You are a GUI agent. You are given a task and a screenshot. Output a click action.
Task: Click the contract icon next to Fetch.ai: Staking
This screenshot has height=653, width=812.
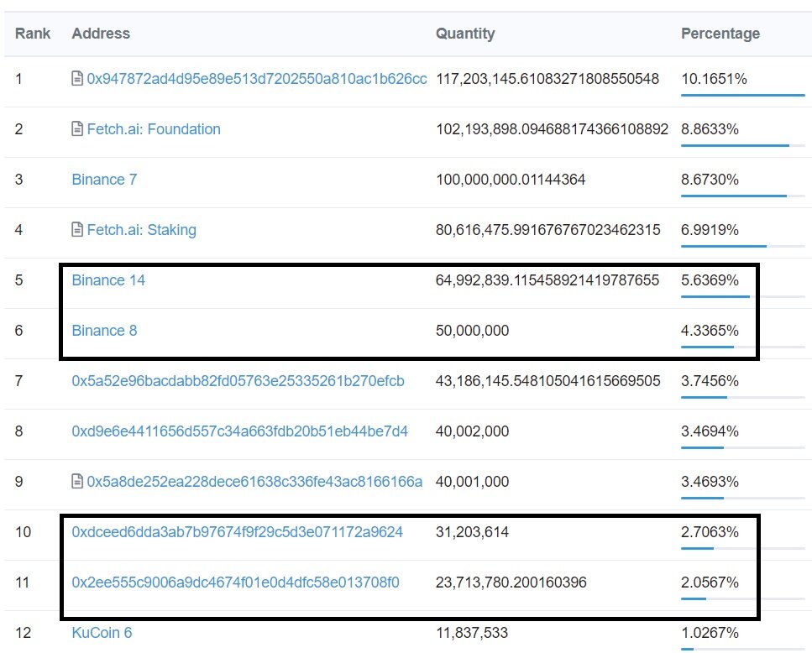point(77,230)
